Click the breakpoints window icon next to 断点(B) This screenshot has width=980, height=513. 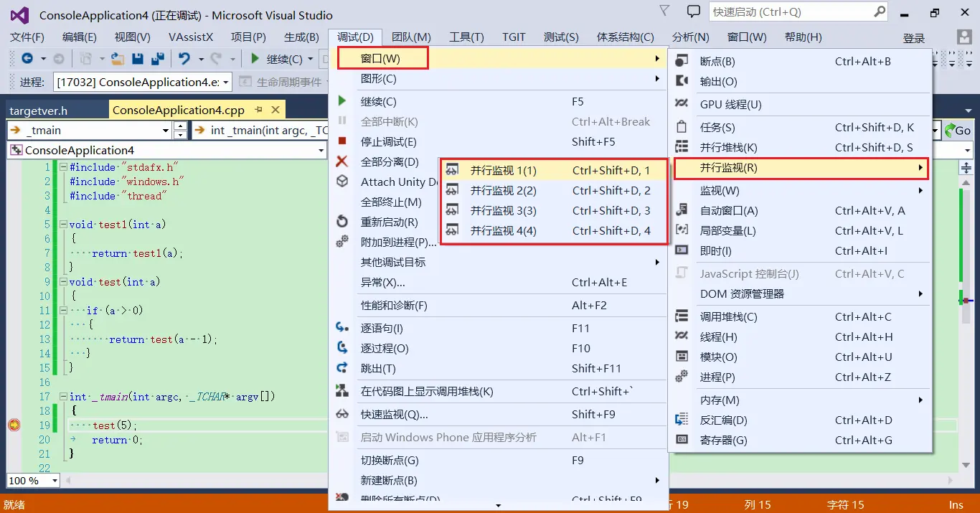[682, 62]
